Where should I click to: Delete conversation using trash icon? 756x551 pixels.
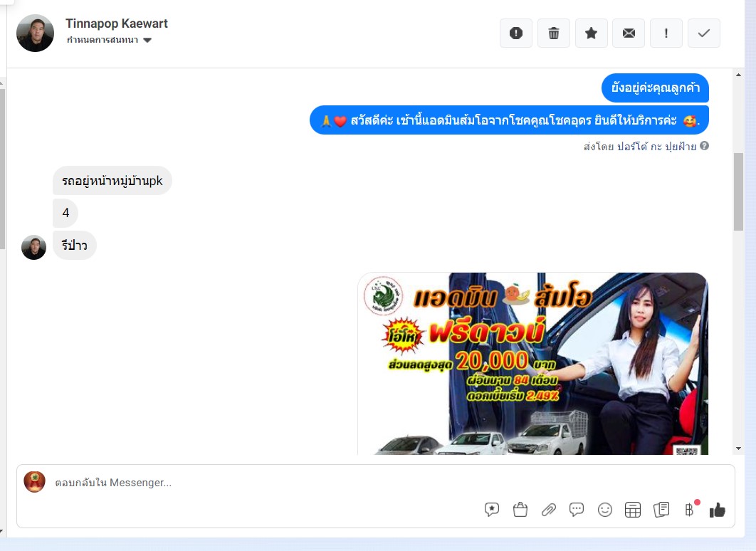(554, 33)
